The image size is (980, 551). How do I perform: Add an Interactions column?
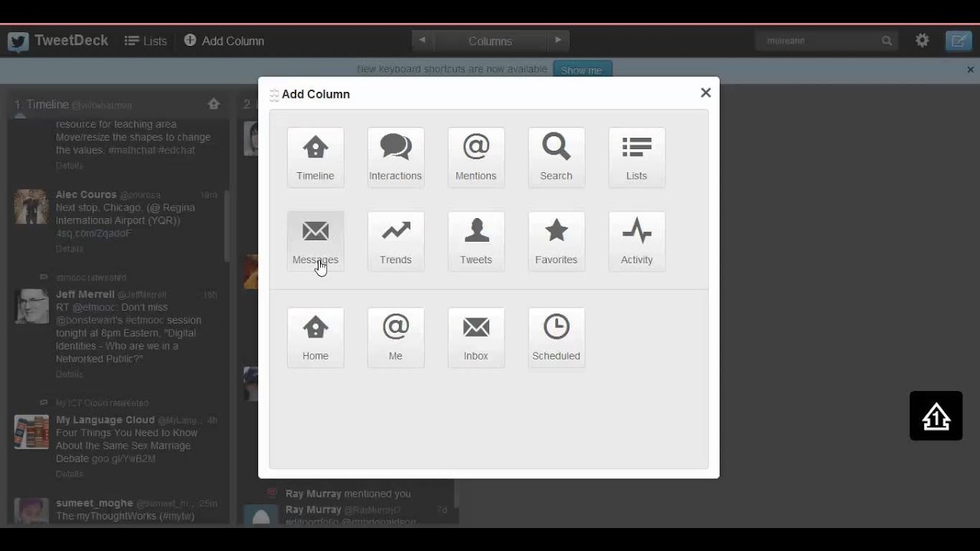(x=396, y=158)
